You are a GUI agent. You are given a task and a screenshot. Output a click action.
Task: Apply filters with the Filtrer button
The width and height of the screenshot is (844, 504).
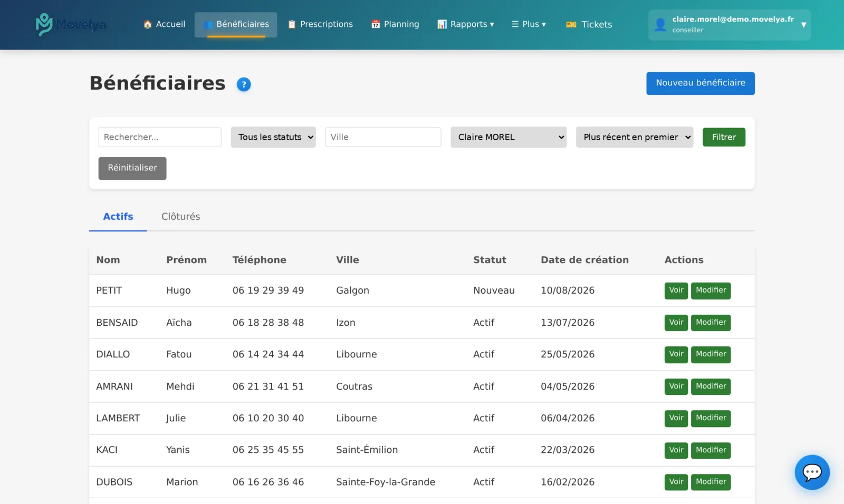click(724, 137)
